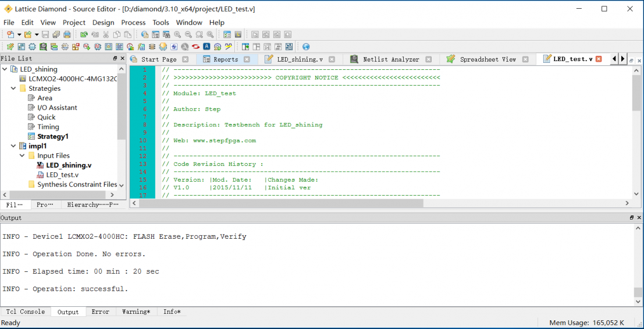644x329 pixels.
Task: Collapse the Strategies folder
Action: tap(13, 89)
